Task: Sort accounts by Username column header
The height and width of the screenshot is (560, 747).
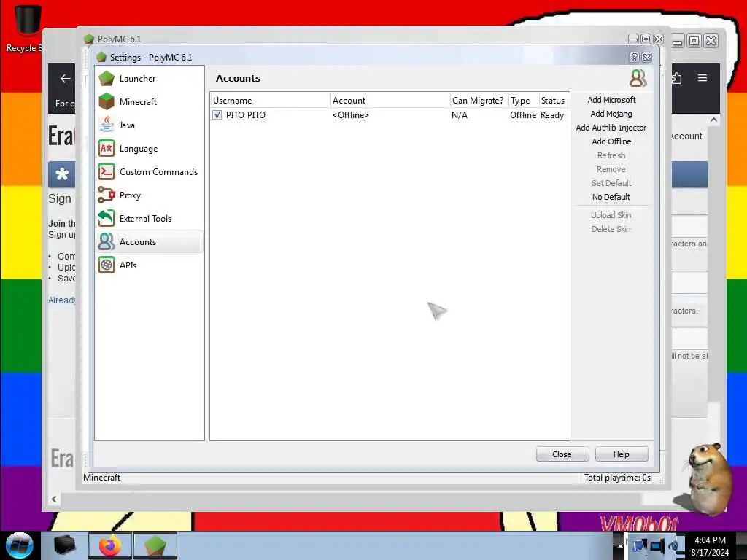Action: [x=270, y=101]
